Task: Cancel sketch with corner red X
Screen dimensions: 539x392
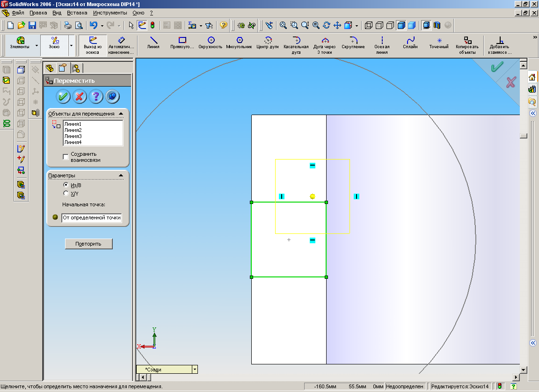Action: (x=511, y=82)
